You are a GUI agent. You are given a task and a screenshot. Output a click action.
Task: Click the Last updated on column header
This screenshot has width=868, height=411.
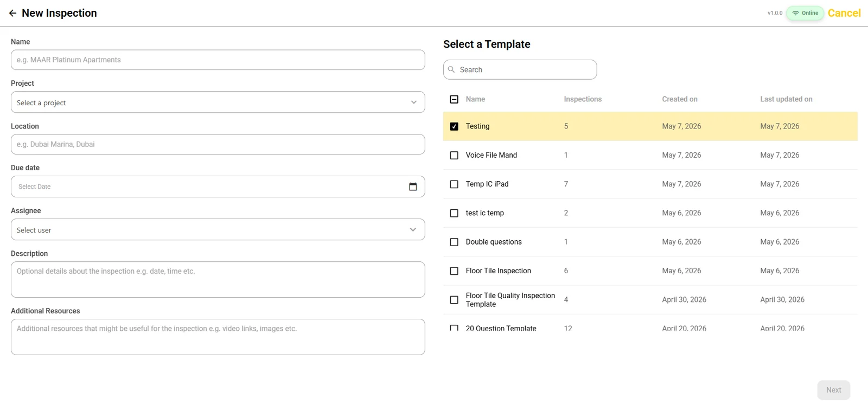(786, 99)
